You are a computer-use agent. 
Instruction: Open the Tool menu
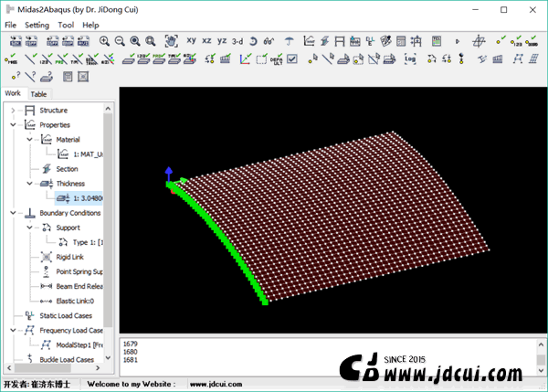point(66,26)
